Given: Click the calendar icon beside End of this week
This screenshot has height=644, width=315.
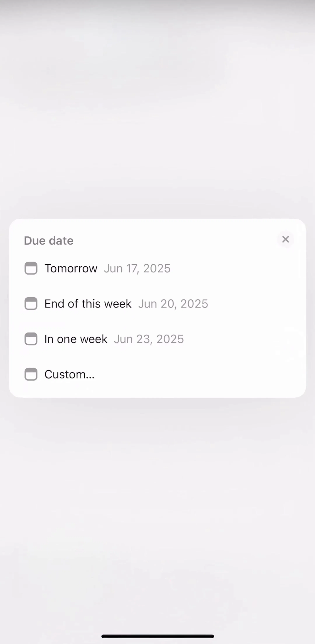Looking at the screenshot, I should pyautogui.click(x=31, y=304).
